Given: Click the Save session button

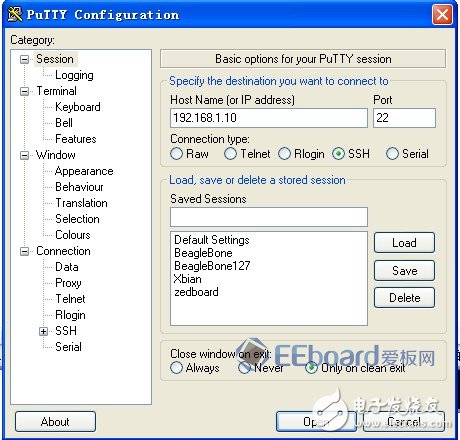Looking at the screenshot, I should (404, 270).
